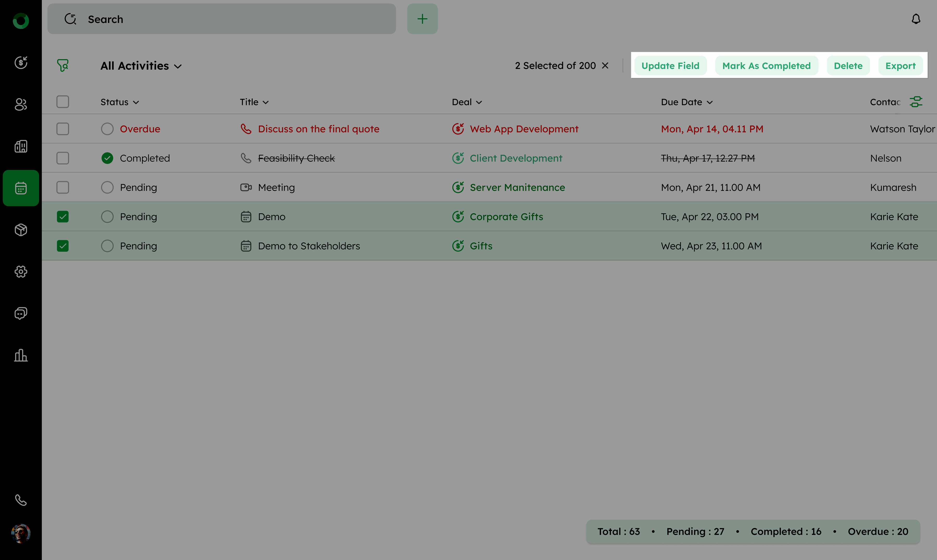Open the column settings icon in header

point(916,102)
